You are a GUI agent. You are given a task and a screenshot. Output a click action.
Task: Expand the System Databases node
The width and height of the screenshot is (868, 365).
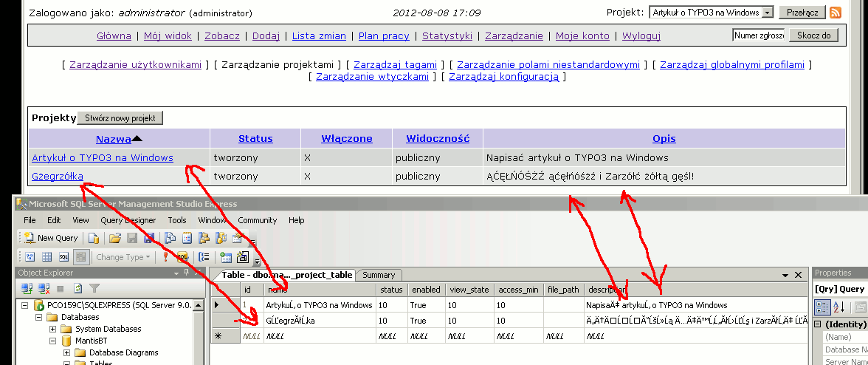coord(53,329)
